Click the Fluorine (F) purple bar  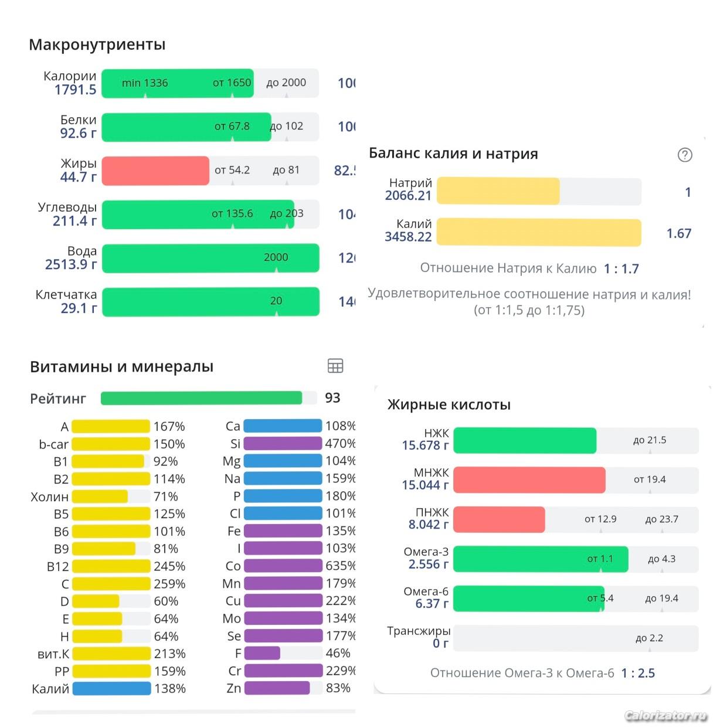click(262, 653)
